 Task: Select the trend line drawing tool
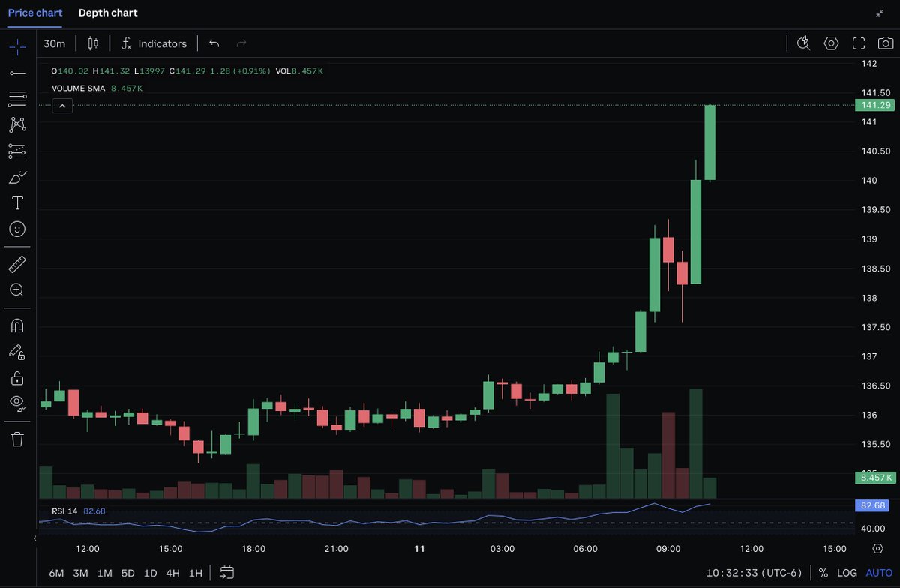click(17, 73)
